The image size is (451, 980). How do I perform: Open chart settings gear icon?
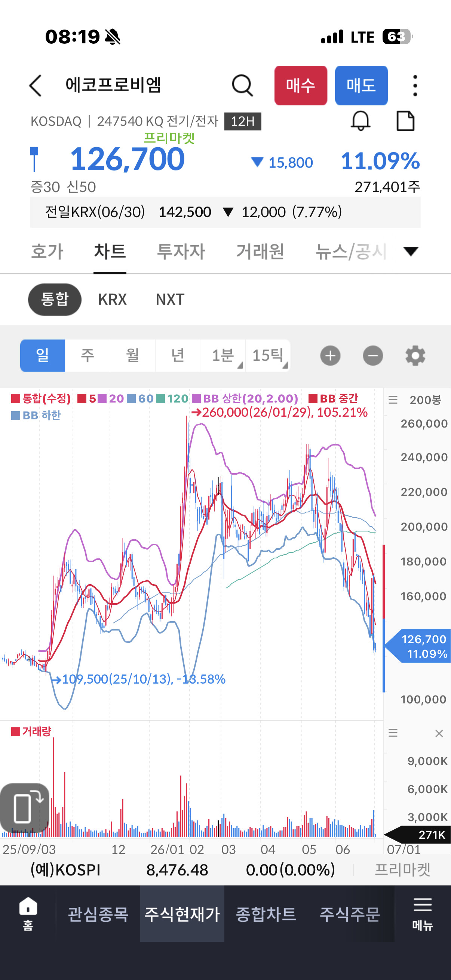415,356
